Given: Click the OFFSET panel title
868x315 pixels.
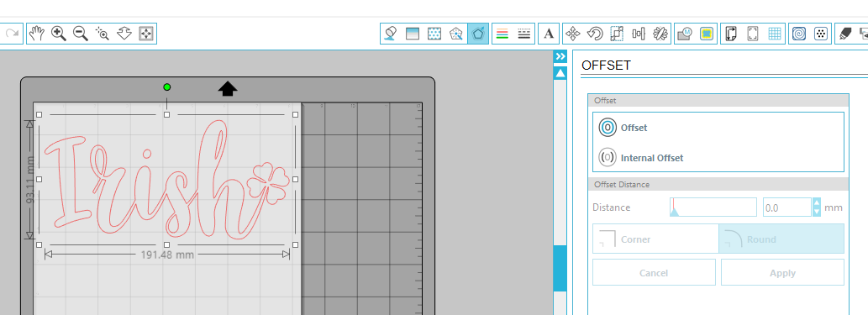Looking at the screenshot, I should pyautogui.click(x=606, y=66).
